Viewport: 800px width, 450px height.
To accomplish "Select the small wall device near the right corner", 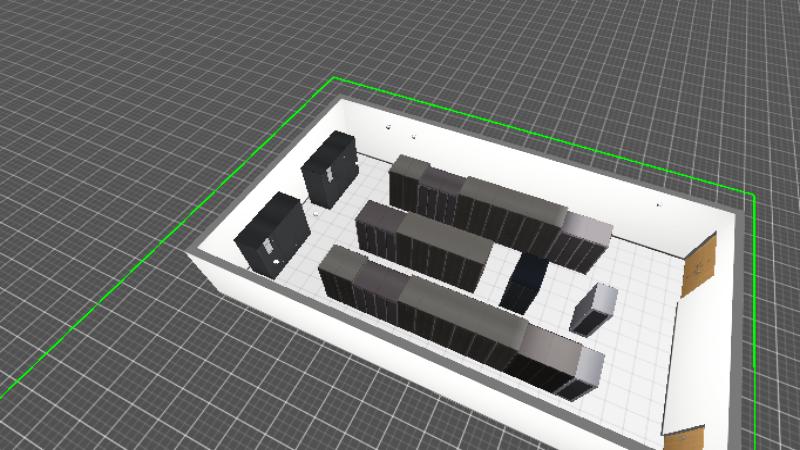I will [658, 205].
